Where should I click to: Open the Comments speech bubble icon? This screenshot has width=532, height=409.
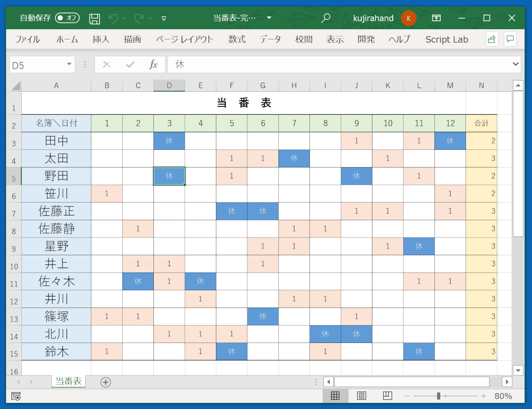click(510, 39)
